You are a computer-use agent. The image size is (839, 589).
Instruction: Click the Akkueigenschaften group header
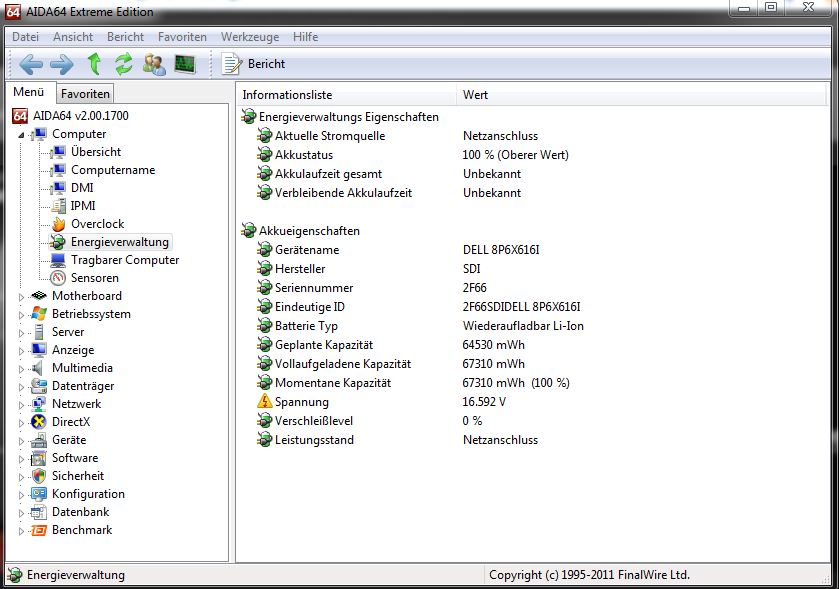point(309,231)
